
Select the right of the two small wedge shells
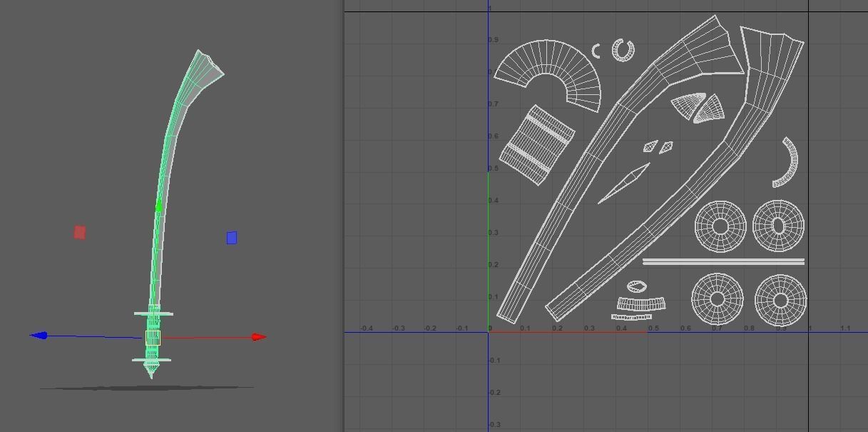click(x=710, y=108)
